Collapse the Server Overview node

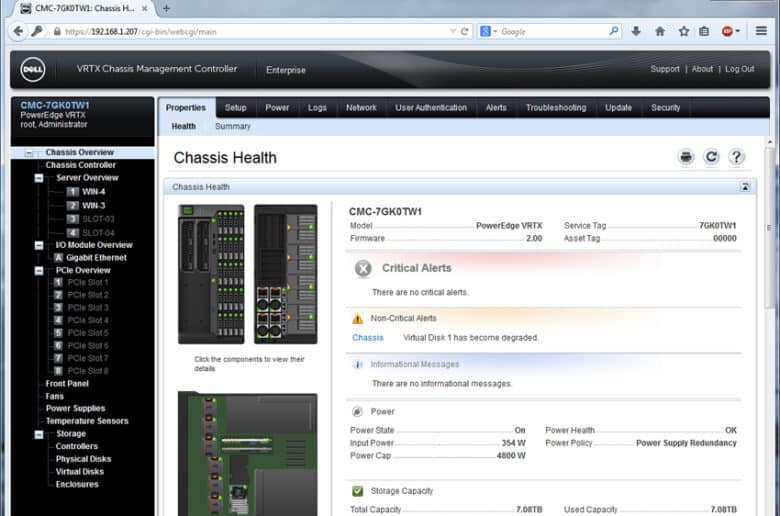pos(39,178)
